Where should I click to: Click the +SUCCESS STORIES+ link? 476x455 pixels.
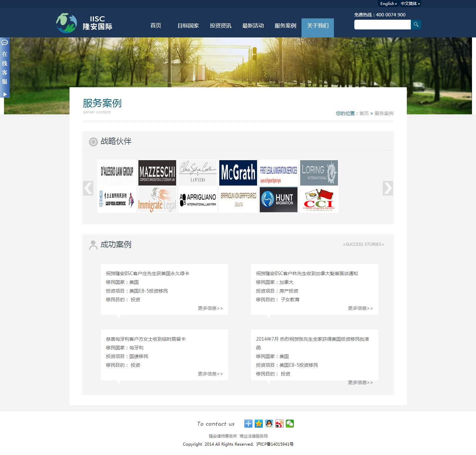(363, 244)
